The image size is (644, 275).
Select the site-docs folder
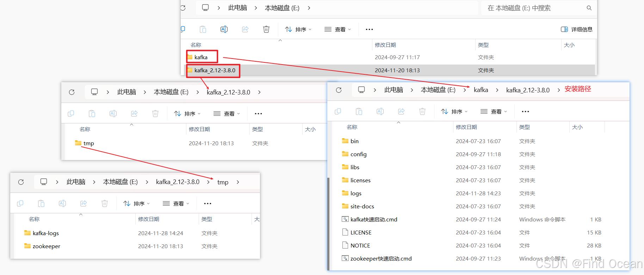pos(358,206)
